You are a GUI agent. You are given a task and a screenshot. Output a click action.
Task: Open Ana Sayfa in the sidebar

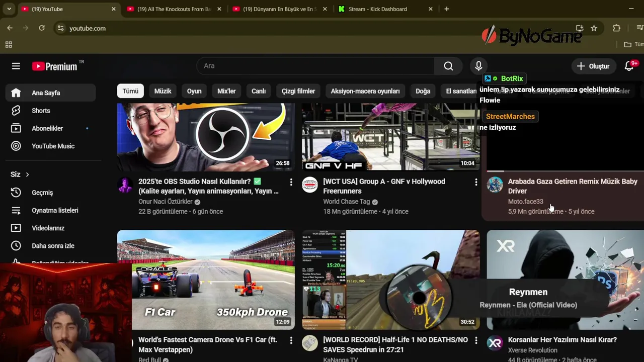click(x=50, y=93)
